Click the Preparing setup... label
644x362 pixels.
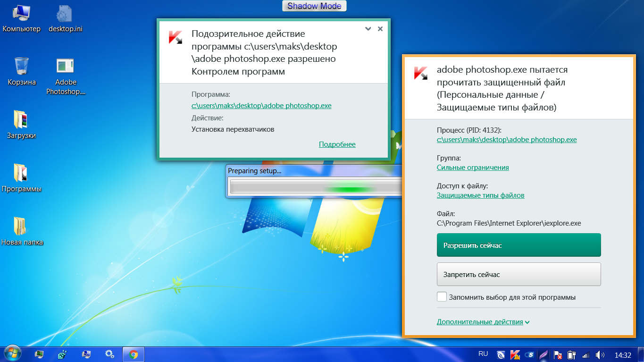coord(254,170)
